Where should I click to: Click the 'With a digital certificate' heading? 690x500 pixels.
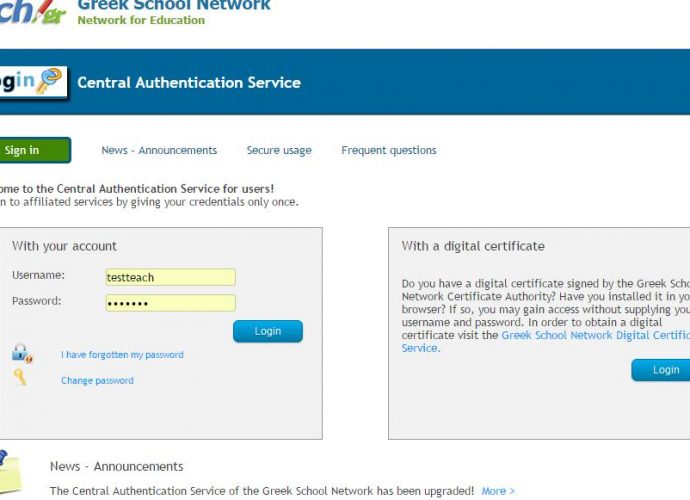(473, 246)
